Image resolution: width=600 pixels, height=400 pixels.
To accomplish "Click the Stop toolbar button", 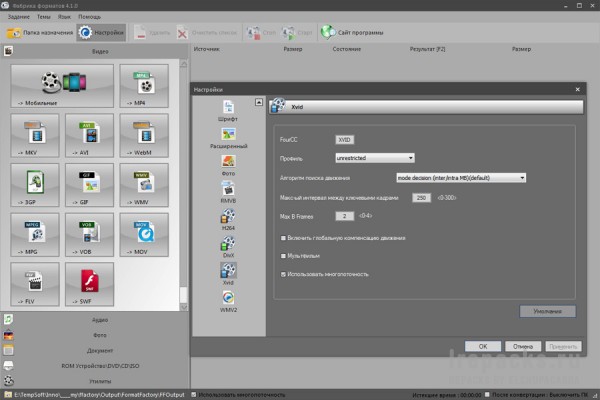I will pos(261,33).
